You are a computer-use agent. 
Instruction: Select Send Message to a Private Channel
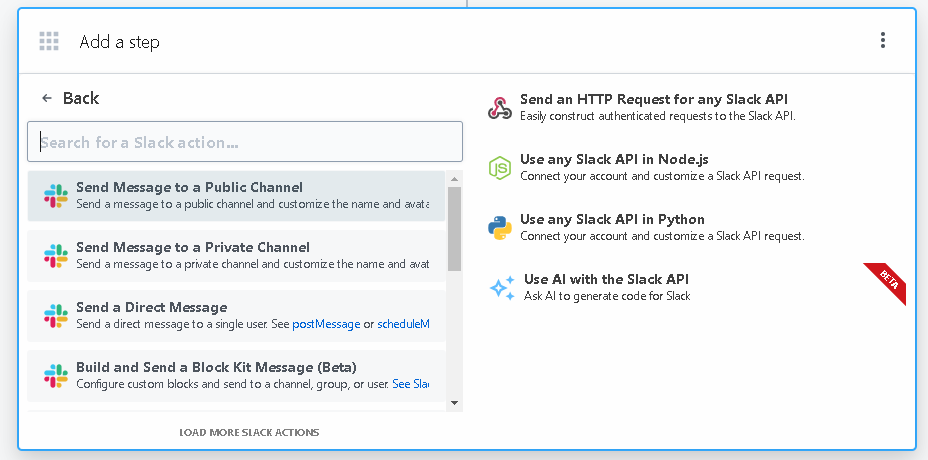pos(236,256)
